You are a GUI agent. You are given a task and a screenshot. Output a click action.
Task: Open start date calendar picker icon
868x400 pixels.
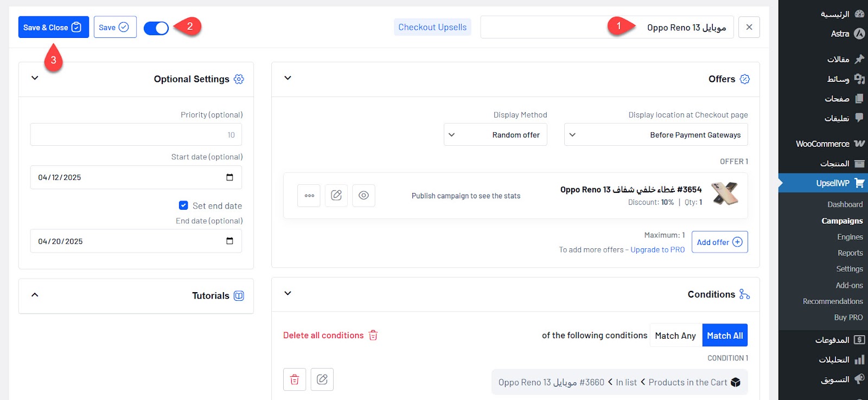click(229, 177)
